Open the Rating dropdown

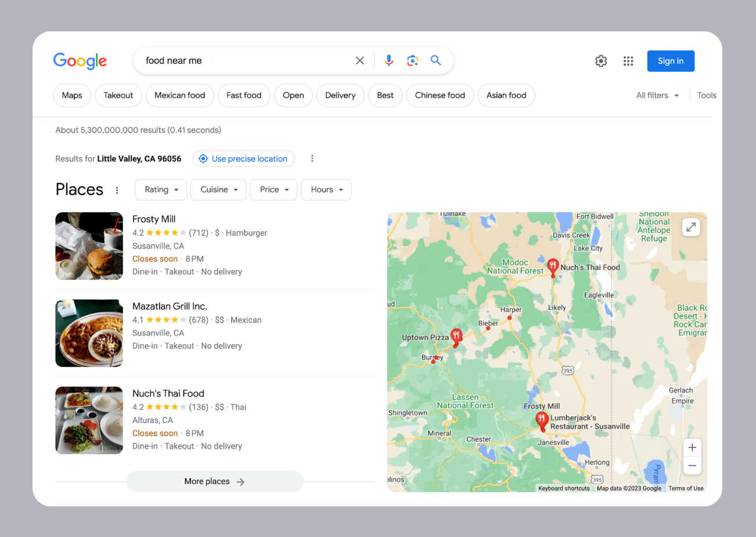point(161,189)
